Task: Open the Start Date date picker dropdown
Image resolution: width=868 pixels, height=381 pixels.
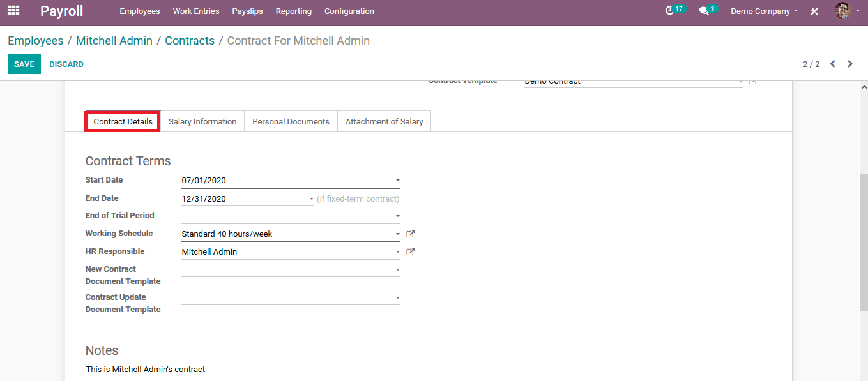Action: coord(397,180)
